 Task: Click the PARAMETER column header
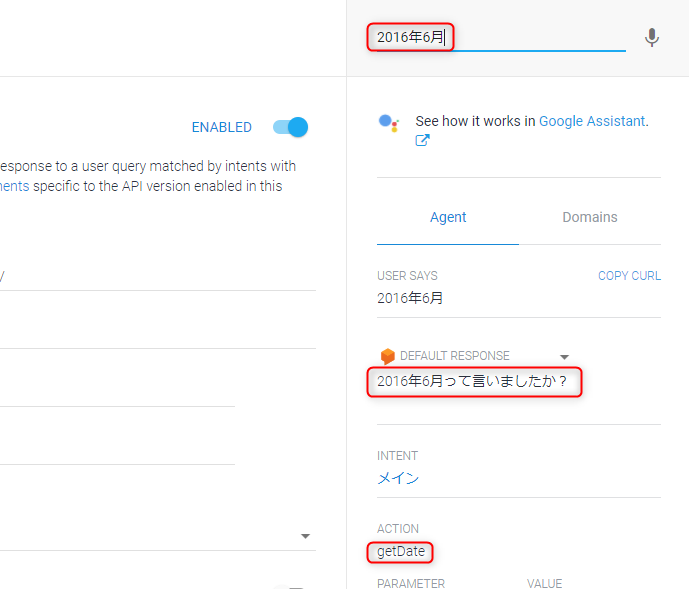point(411,583)
